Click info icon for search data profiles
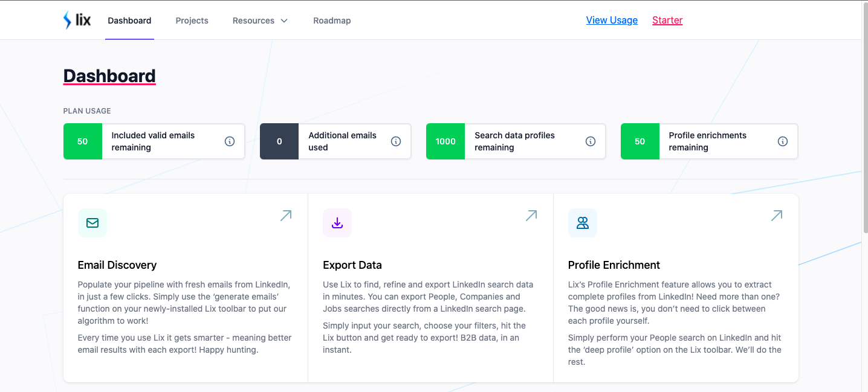 point(591,141)
